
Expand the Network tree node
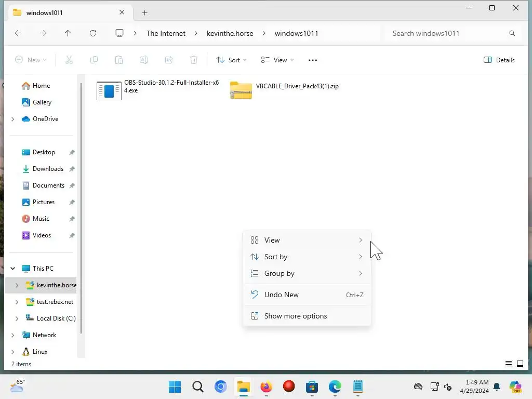tap(13, 335)
